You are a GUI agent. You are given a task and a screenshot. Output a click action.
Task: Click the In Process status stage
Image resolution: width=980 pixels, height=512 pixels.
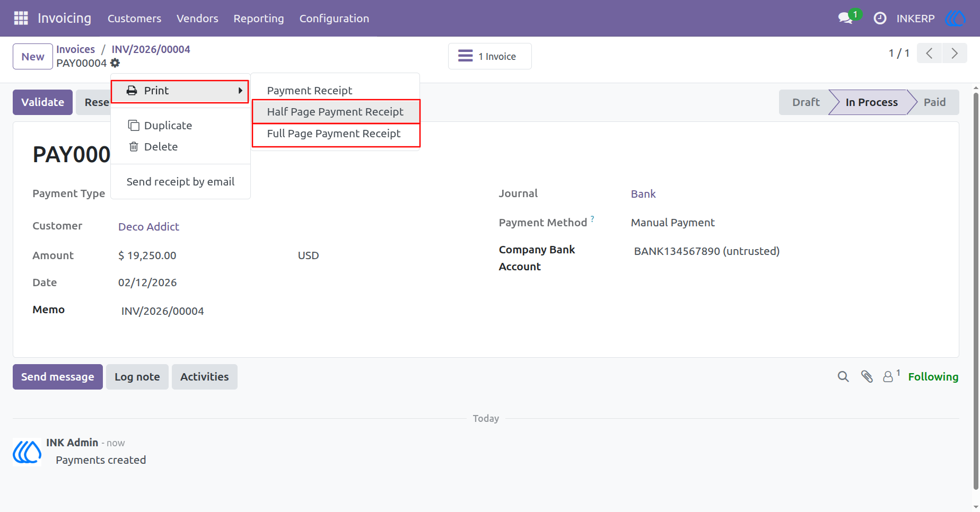click(x=871, y=102)
